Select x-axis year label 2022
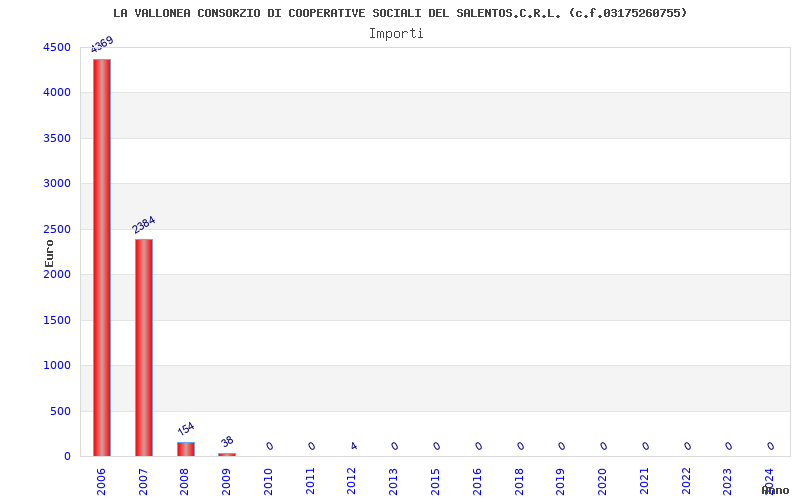Viewport: 800px width, 500px height. tap(686, 481)
